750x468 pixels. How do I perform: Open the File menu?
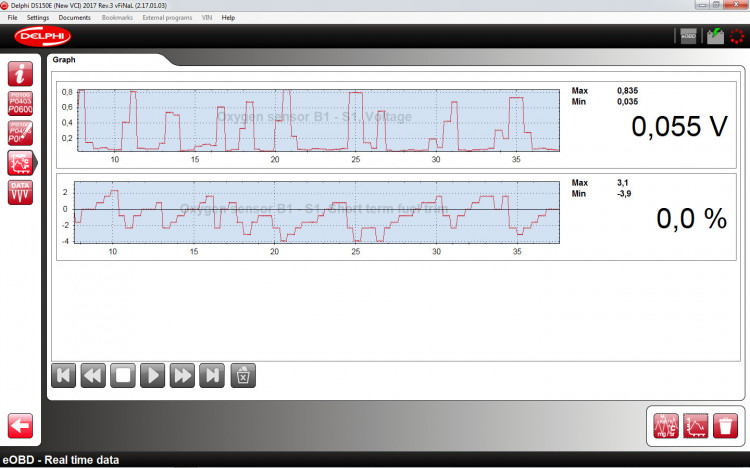pos(13,18)
